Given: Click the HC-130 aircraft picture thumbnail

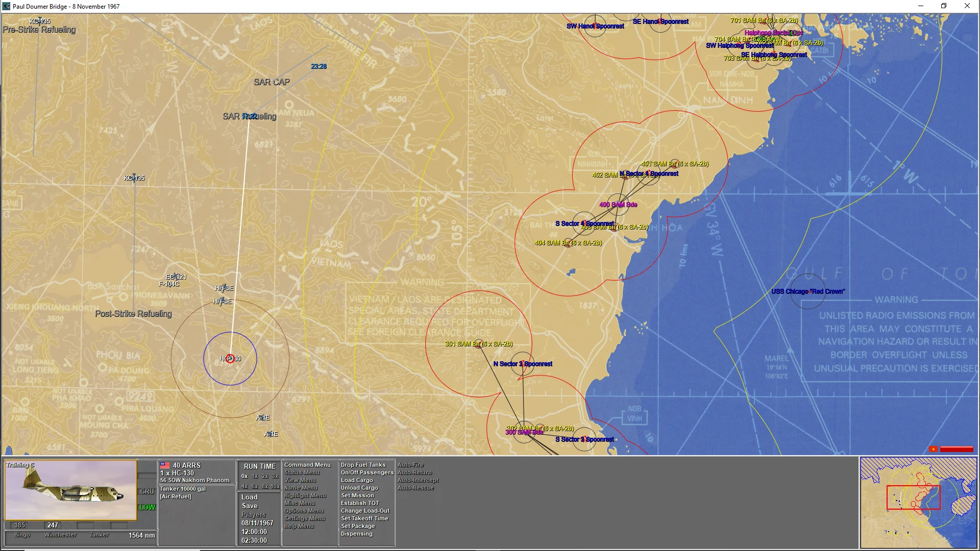Looking at the screenshot, I should tap(71, 490).
